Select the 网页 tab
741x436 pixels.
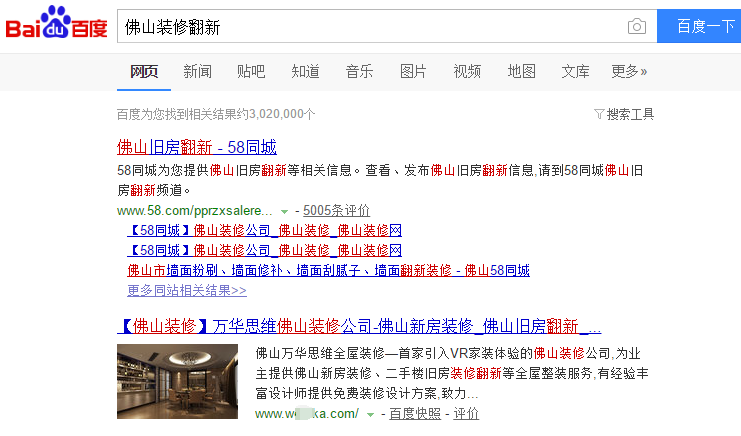tap(144, 72)
